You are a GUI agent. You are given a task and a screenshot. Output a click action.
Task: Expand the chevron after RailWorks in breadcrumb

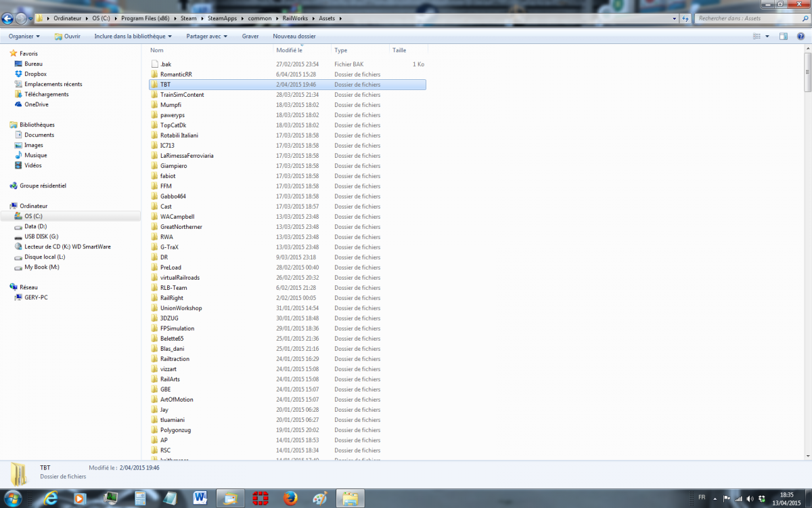pyautogui.click(x=313, y=18)
